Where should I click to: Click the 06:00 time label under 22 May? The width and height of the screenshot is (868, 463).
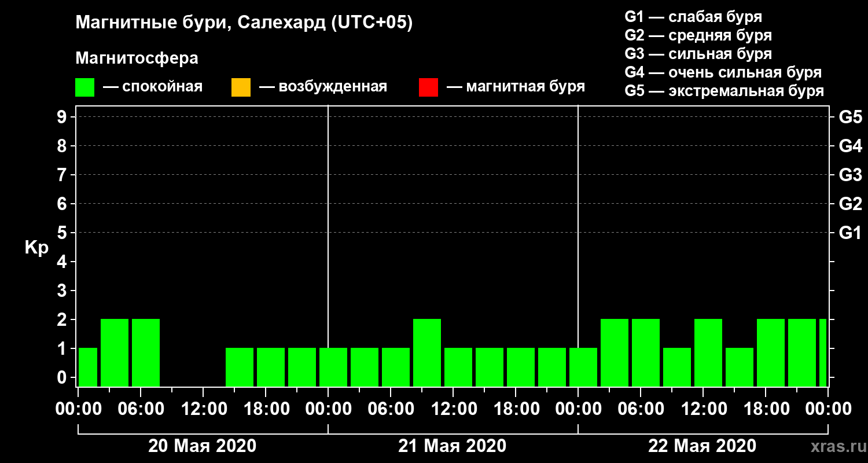point(641,409)
